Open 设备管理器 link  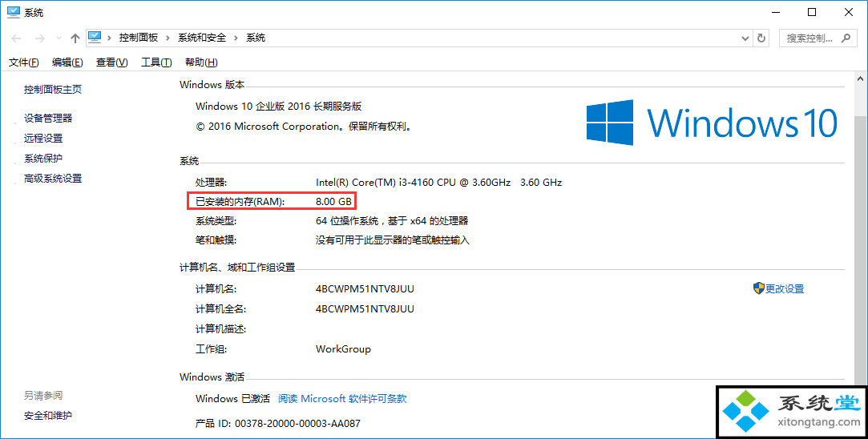[x=48, y=118]
